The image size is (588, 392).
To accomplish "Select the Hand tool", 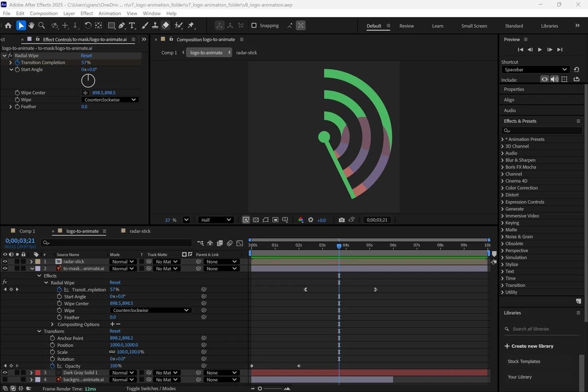I will click(31, 25).
